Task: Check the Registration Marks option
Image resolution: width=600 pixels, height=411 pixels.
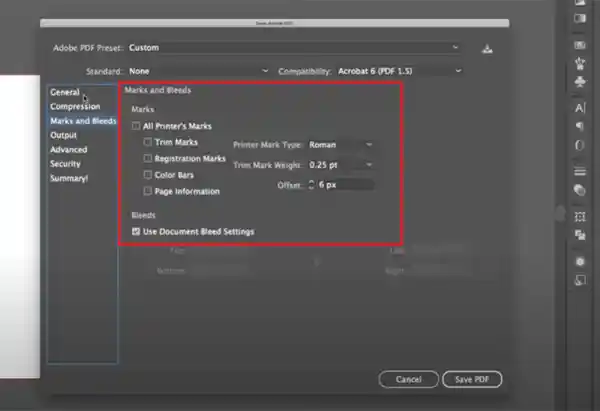Action: click(x=148, y=158)
